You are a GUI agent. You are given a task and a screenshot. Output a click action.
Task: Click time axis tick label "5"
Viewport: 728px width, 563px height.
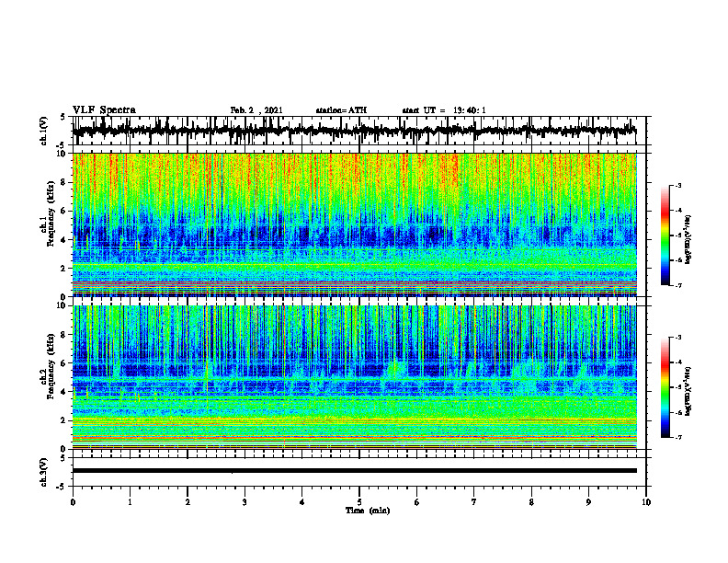[359, 502]
